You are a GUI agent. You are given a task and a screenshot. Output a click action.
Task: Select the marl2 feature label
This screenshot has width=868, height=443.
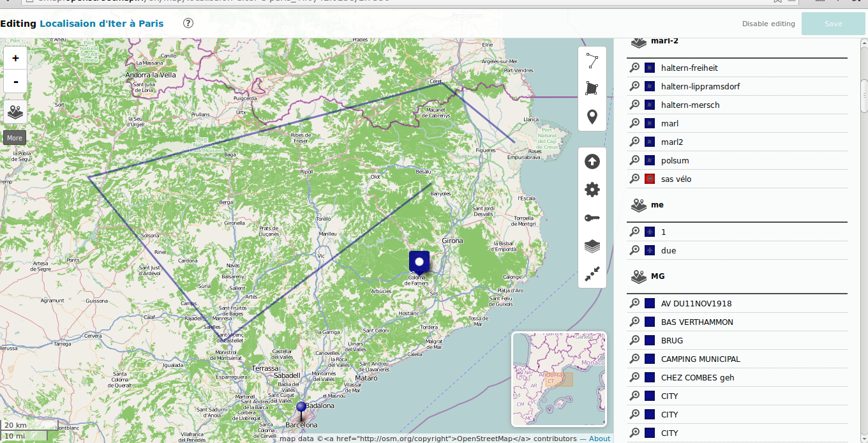(672, 142)
